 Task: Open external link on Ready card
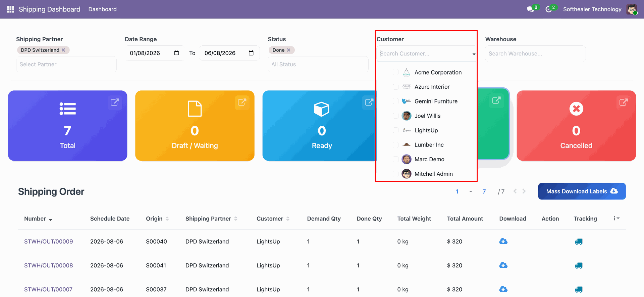click(x=369, y=102)
